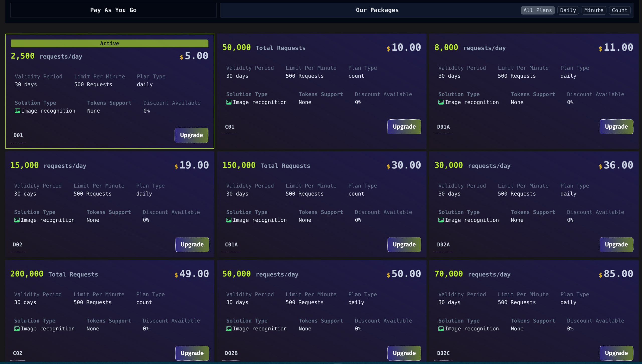Click the $49.00 price
Screen dimensions: 642x364
coord(192,274)
